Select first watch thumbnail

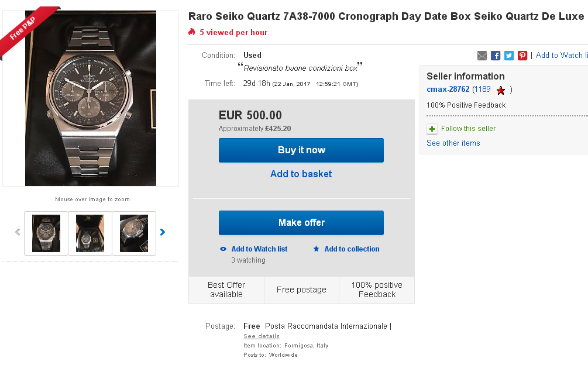click(46, 233)
